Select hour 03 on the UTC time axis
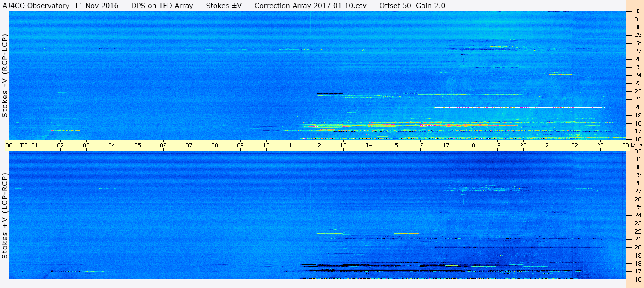644x288 pixels. pyautogui.click(x=86, y=145)
